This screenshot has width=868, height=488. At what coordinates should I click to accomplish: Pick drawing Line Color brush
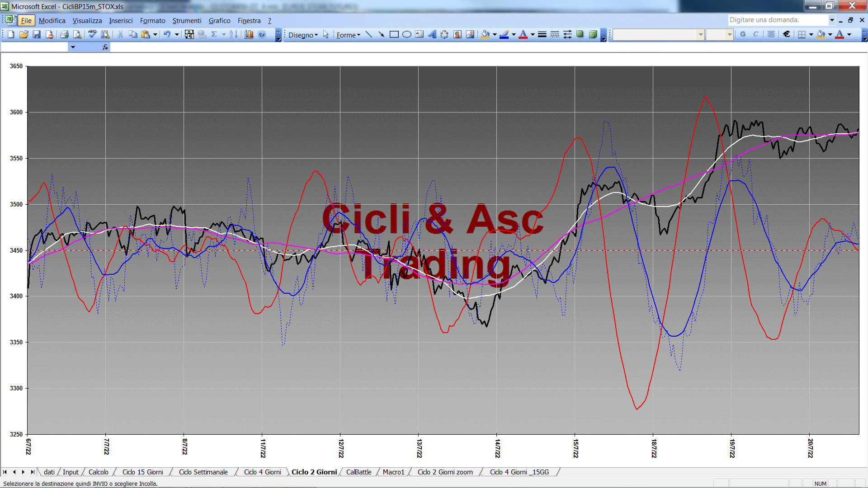505,34
